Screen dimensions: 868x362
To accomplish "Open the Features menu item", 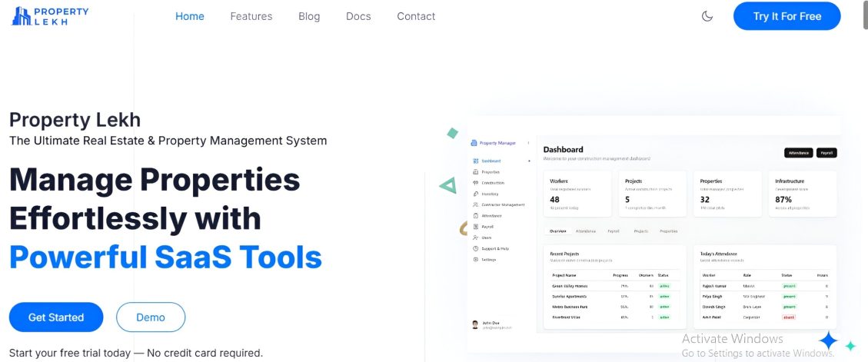I will point(251,16).
